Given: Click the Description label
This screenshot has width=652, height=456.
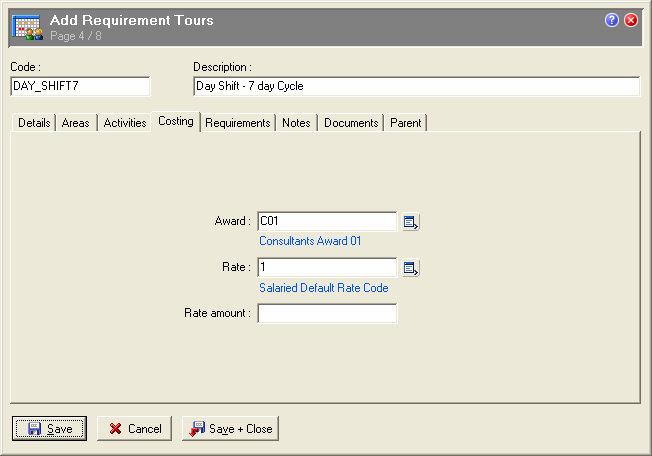Looking at the screenshot, I should (x=222, y=67).
